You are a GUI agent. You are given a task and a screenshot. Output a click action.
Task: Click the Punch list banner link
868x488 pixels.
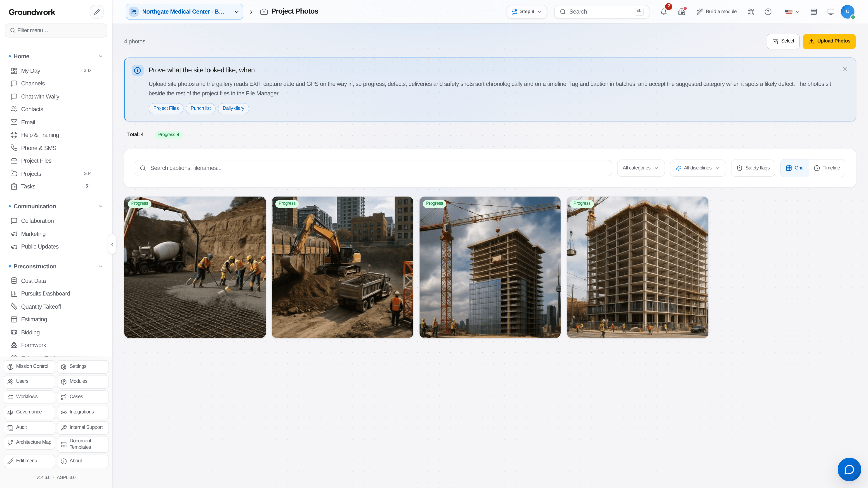coord(200,108)
